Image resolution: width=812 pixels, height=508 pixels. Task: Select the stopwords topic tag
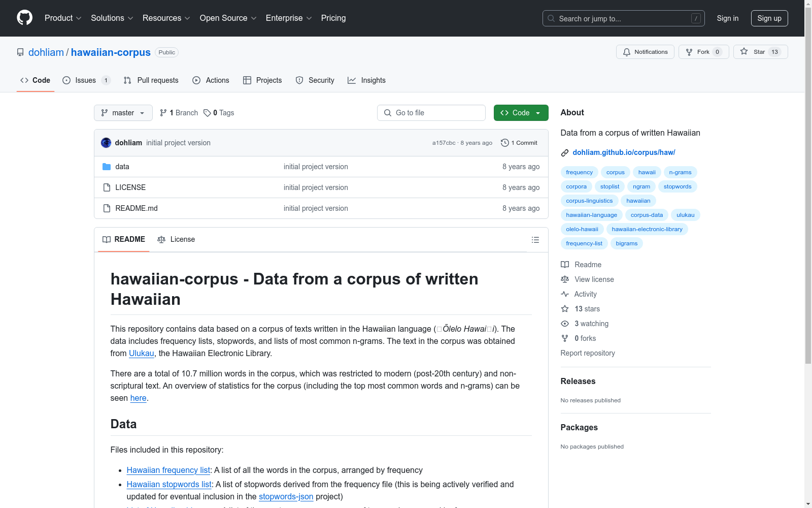[678, 186]
